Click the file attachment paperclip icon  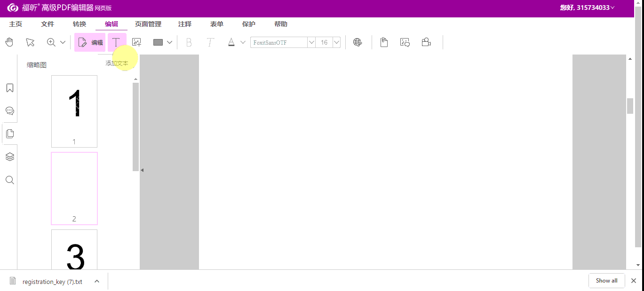tap(384, 42)
